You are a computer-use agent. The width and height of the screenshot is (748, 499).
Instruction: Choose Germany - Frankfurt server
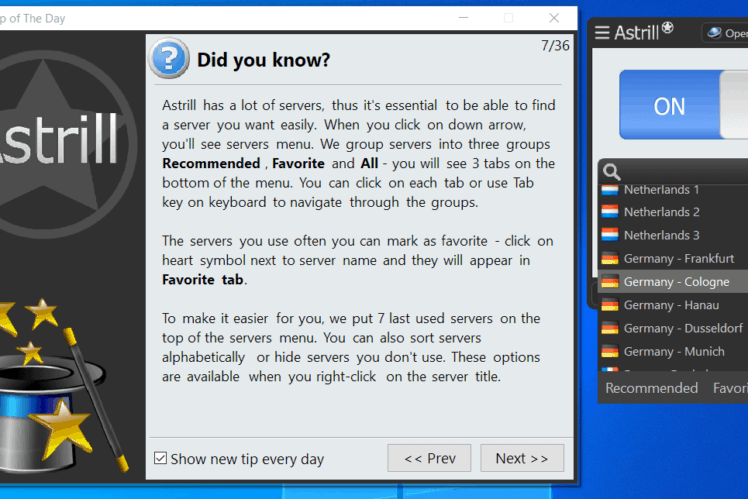[673, 259]
